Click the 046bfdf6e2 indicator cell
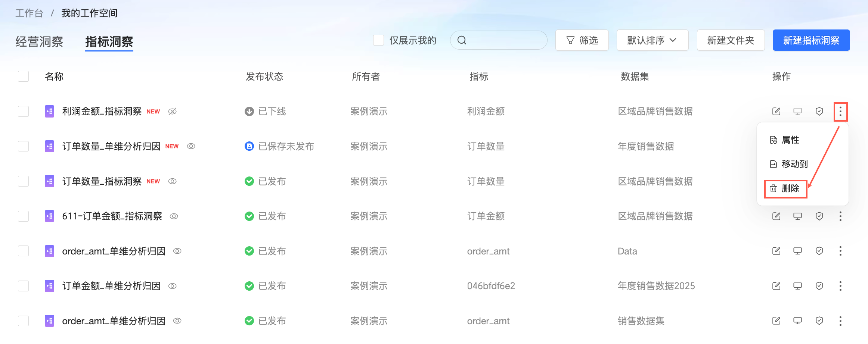The width and height of the screenshot is (868, 344). 491,286
